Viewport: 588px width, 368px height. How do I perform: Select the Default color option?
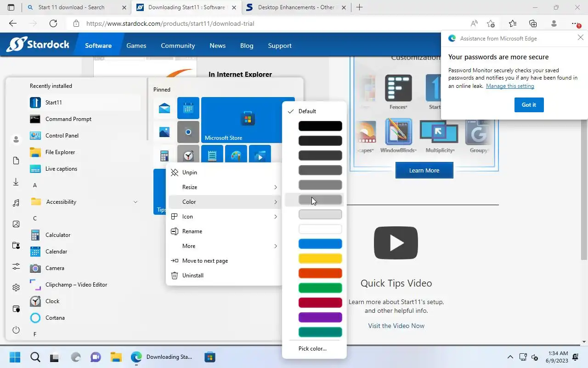pyautogui.click(x=314, y=111)
